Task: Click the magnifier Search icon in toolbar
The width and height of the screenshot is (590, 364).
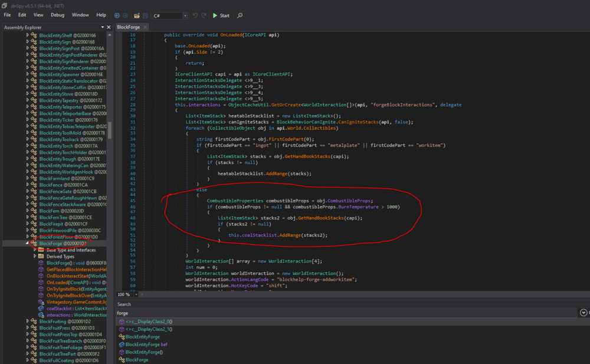Action: click(240, 15)
